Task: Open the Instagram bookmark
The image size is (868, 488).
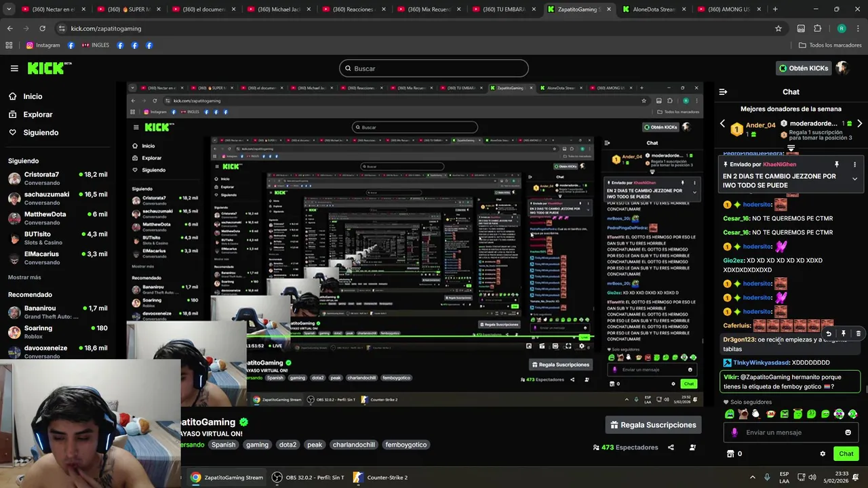Action: tap(43, 45)
